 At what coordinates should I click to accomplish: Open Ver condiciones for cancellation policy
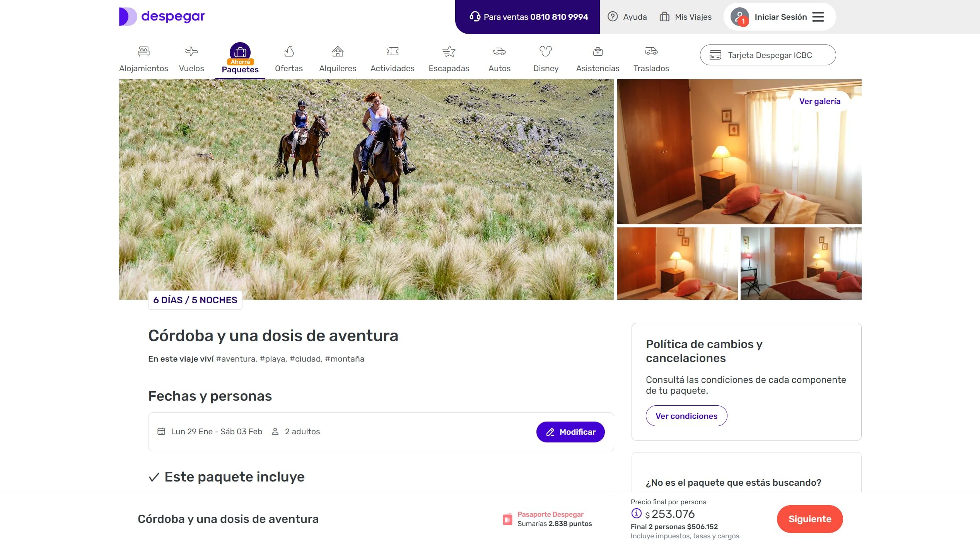(x=686, y=416)
